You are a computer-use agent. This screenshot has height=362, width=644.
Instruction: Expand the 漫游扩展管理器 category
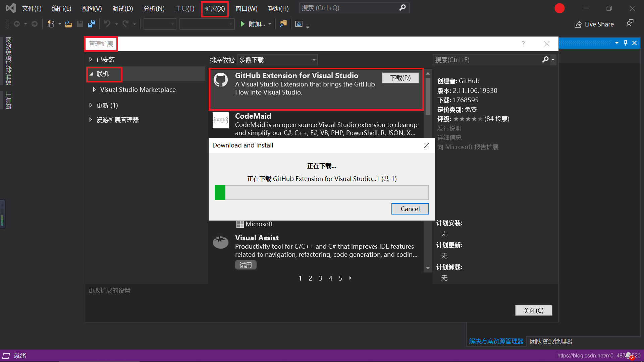91,120
